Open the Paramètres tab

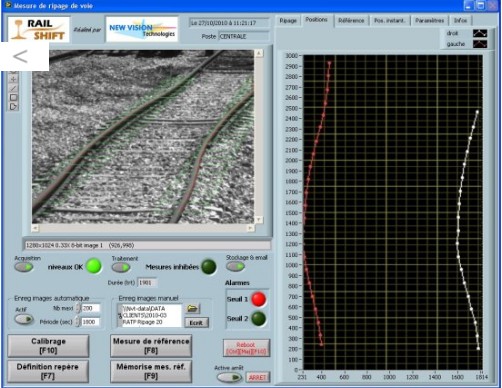coord(429,21)
